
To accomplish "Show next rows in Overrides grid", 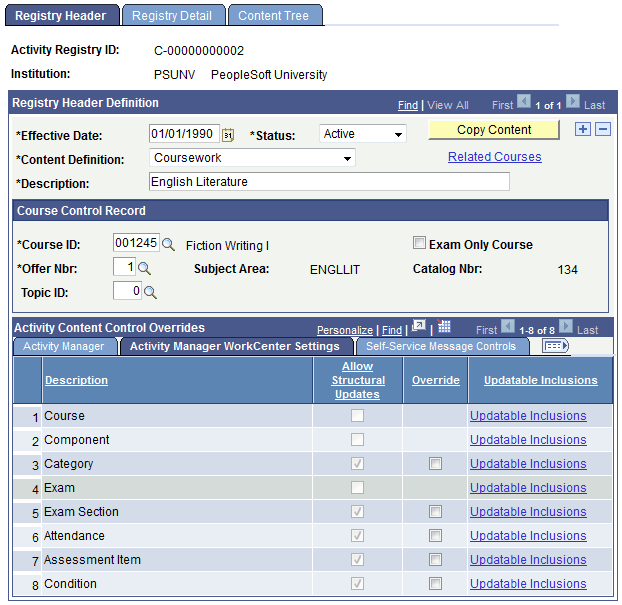I will 566,327.
